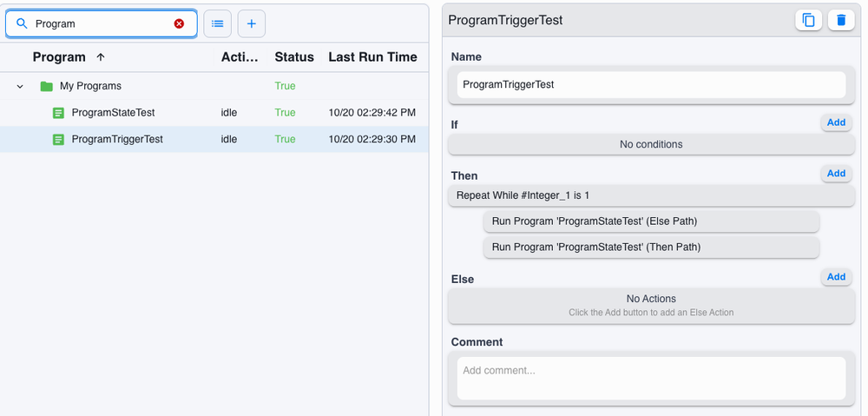Viewport: 868px width, 416px height.
Task: Click the ProgramStateTest program icon
Action: click(x=58, y=113)
